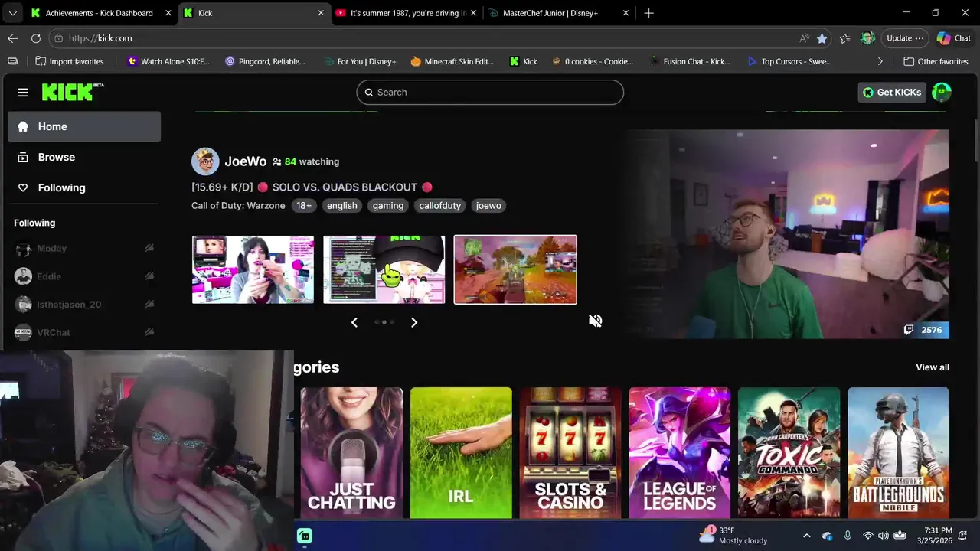The width and height of the screenshot is (980, 551).
Task: Show hidden system tray icons
Action: [x=806, y=536]
